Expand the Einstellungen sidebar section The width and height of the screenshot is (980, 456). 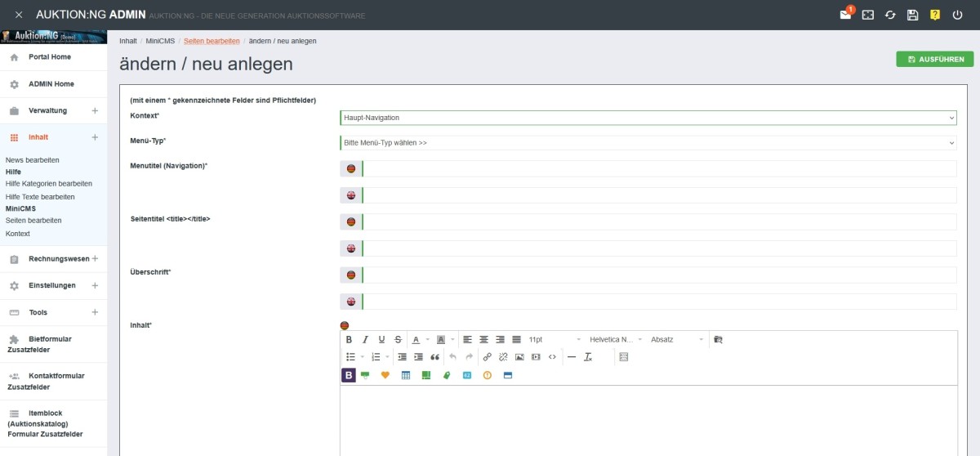(x=95, y=285)
